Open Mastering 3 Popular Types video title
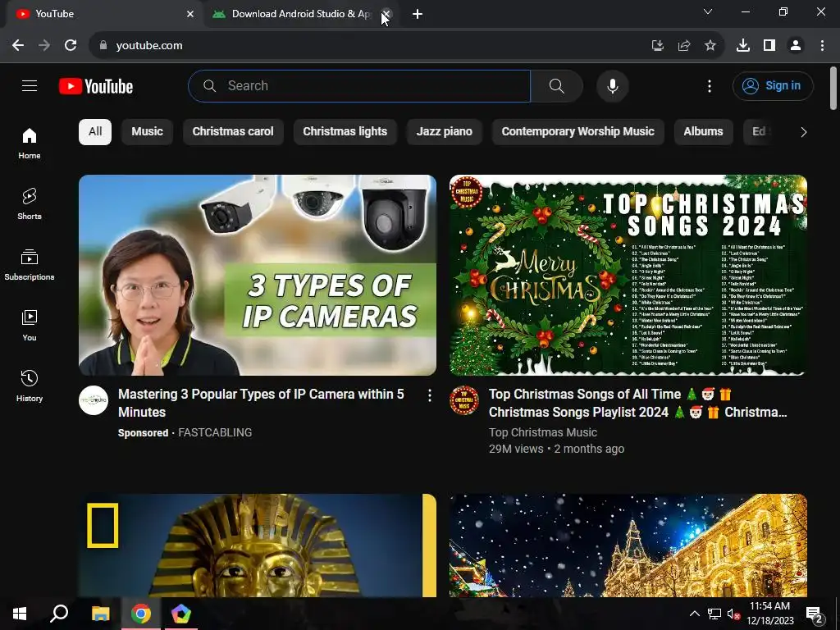The width and height of the screenshot is (840, 630). tap(261, 403)
